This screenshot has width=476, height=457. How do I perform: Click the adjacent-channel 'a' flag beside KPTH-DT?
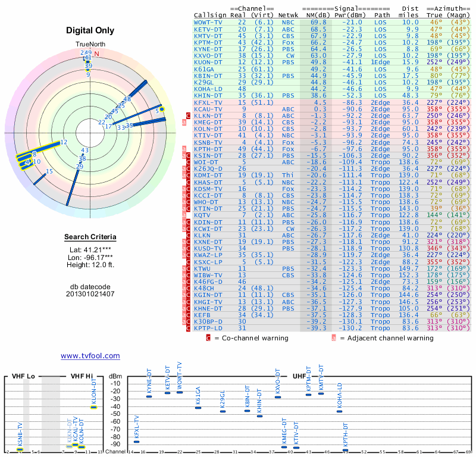[184, 149]
